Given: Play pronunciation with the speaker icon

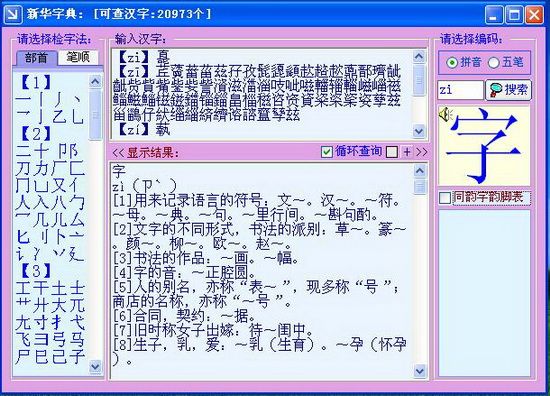Looking at the screenshot, I should (x=446, y=114).
